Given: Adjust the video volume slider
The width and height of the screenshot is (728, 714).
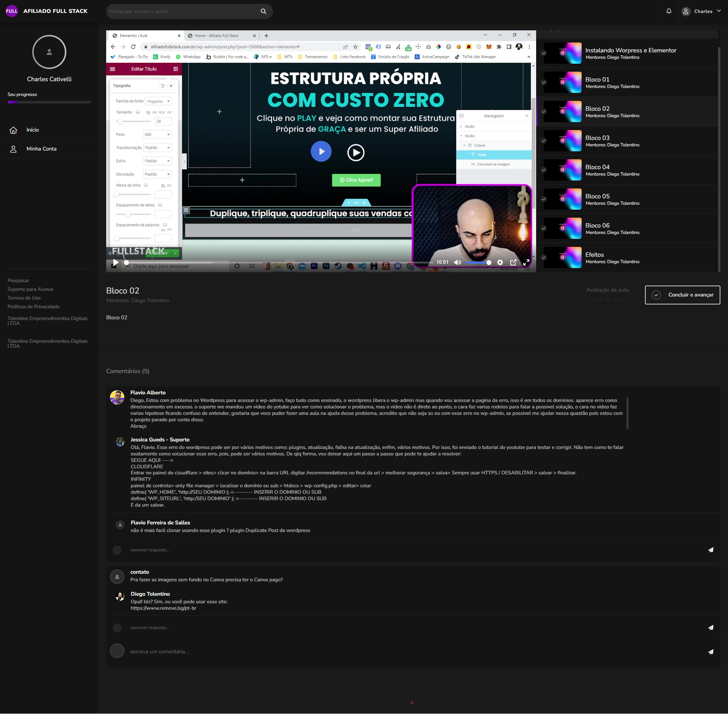Looking at the screenshot, I should tap(478, 262).
